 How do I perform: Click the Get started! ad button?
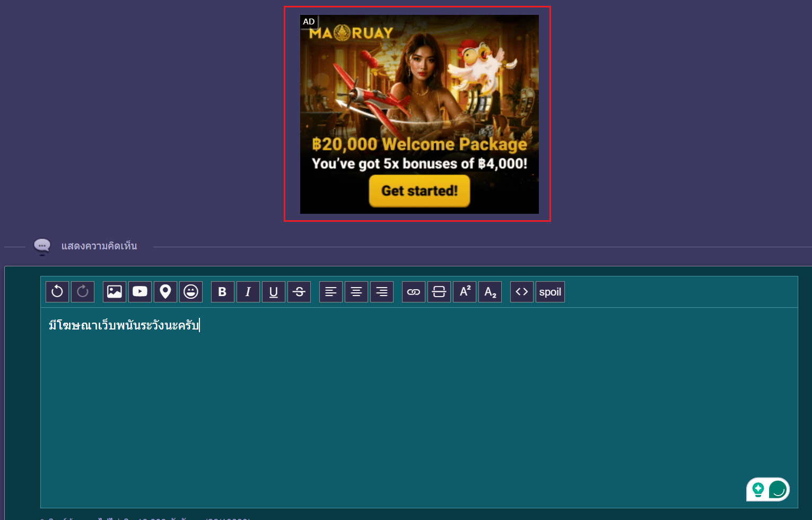[420, 191]
